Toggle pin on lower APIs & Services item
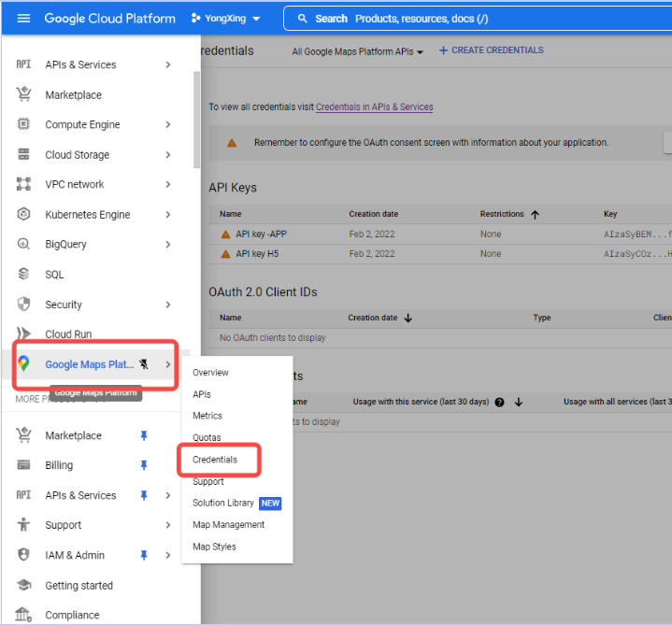The height and width of the screenshot is (625, 672). click(x=144, y=495)
